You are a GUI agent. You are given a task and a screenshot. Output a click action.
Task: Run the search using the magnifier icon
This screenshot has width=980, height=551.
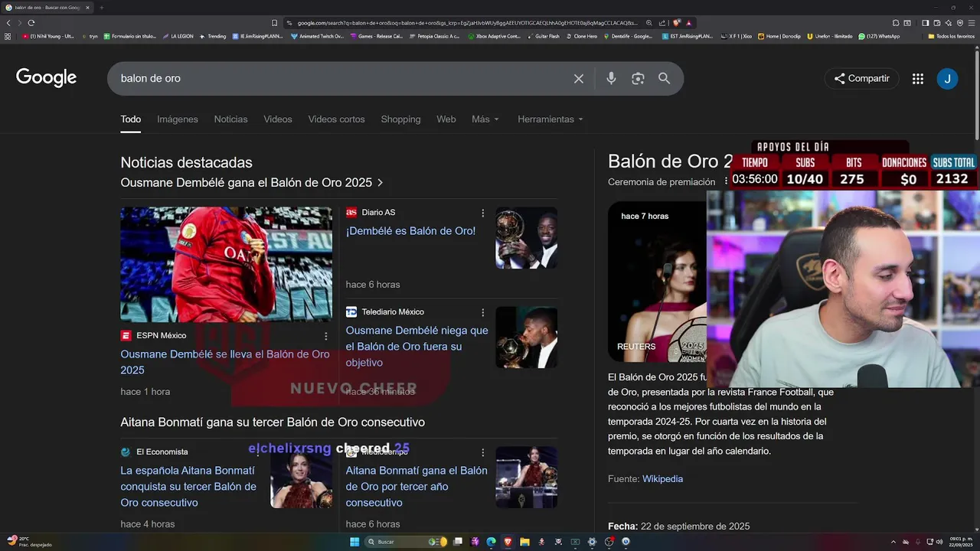tap(664, 79)
